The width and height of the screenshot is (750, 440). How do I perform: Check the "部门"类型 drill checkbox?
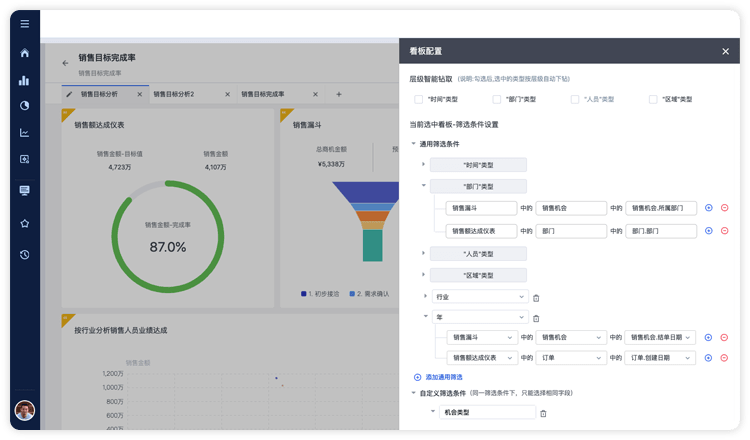pyautogui.click(x=496, y=99)
